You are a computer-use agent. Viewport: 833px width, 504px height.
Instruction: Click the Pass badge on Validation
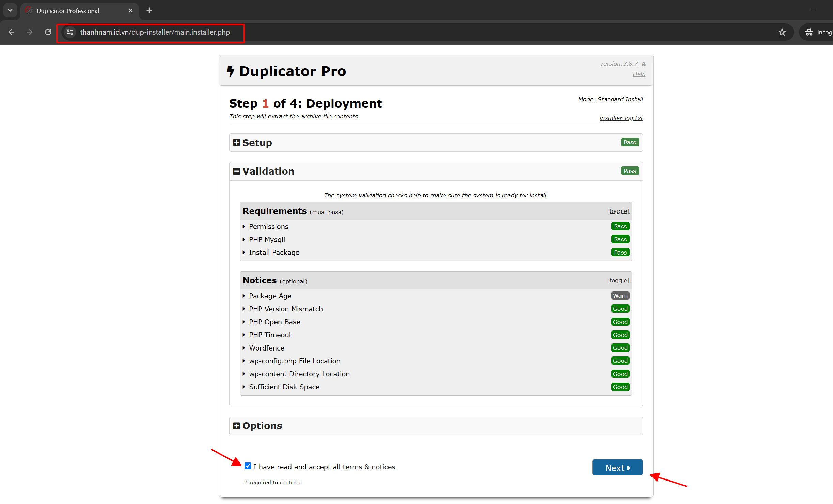pyautogui.click(x=630, y=171)
